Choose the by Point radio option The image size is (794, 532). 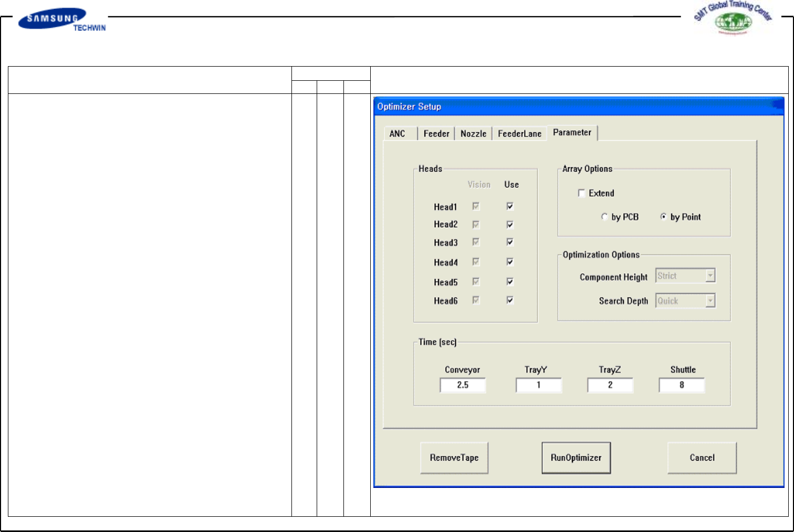pyautogui.click(x=663, y=217)
